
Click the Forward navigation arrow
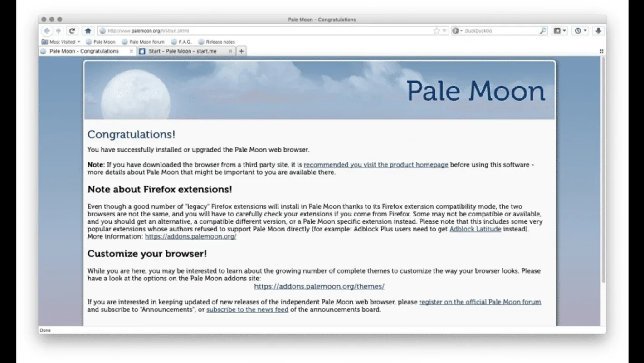point(58,31)
